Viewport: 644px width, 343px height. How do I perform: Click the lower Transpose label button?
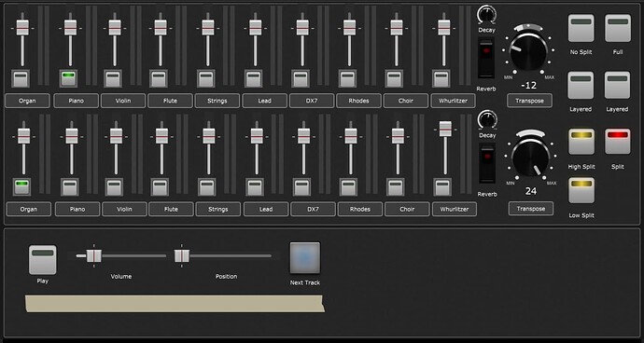[x=531, y=209]
